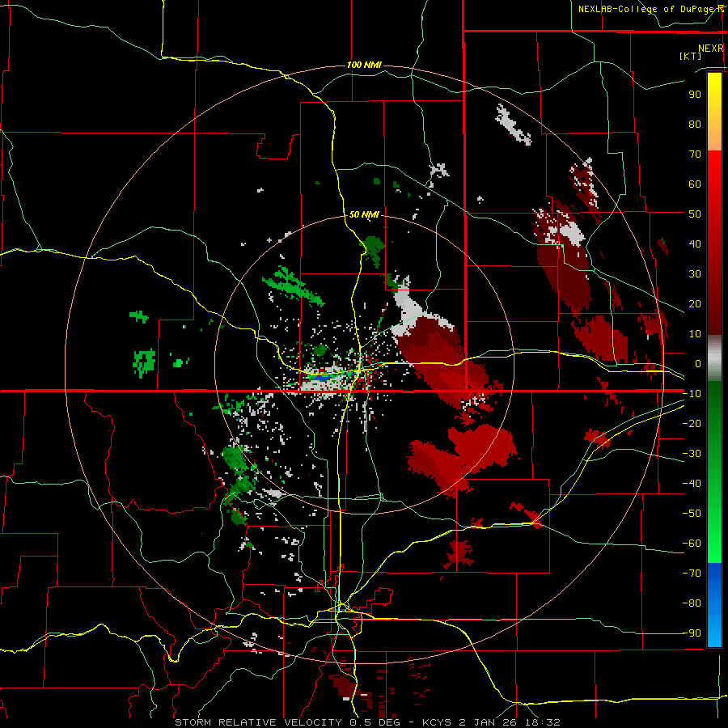728x728 pixels.
Task: Click the "50 NMI" range ring label
Action: pyautogui.click(x=364, y=214)
